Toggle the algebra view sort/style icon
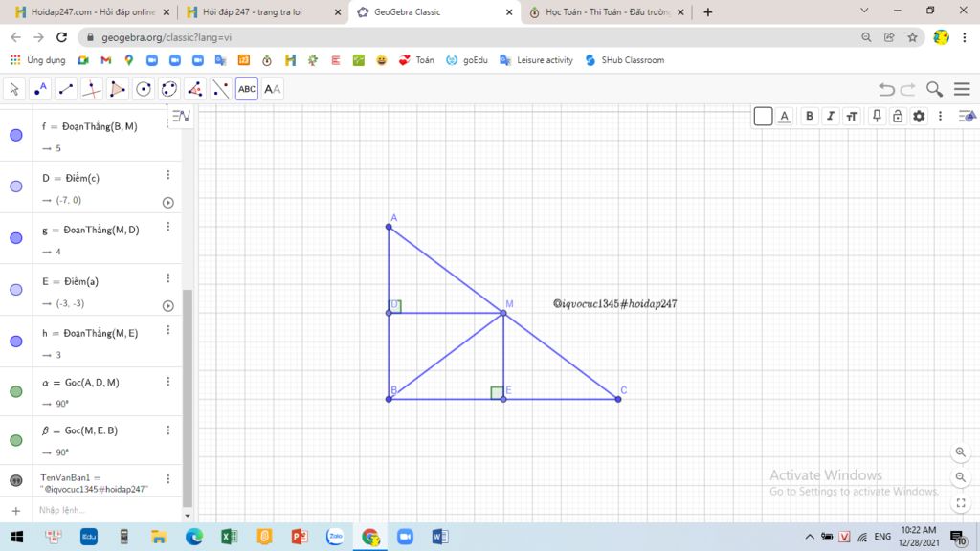 (181, 116)
